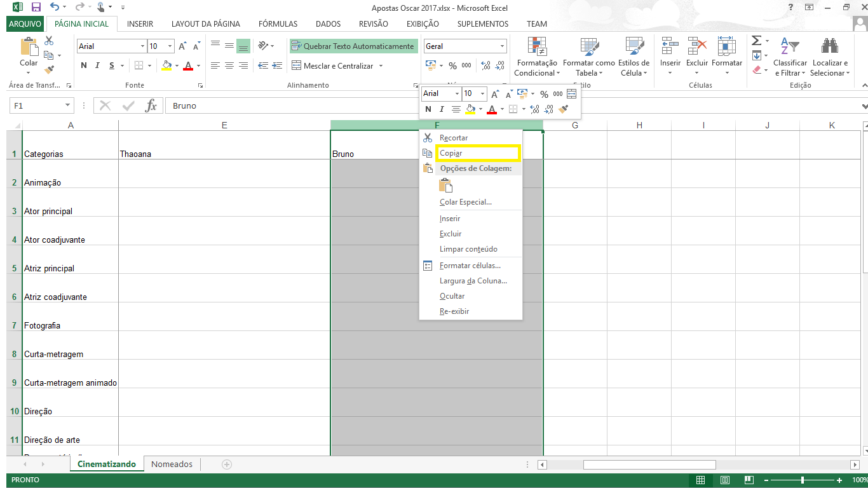Viewport: 868px width, 488px height.
Task: Open the Nomeados sheet tab
Action: click(x=172, y=464)
